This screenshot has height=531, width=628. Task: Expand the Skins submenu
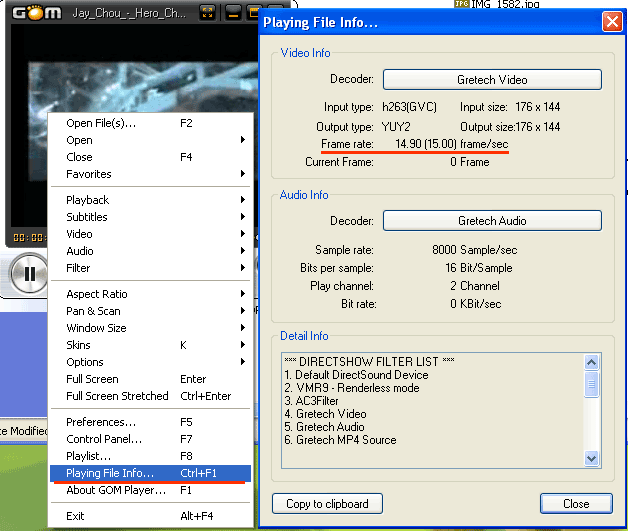click(150, 345)
